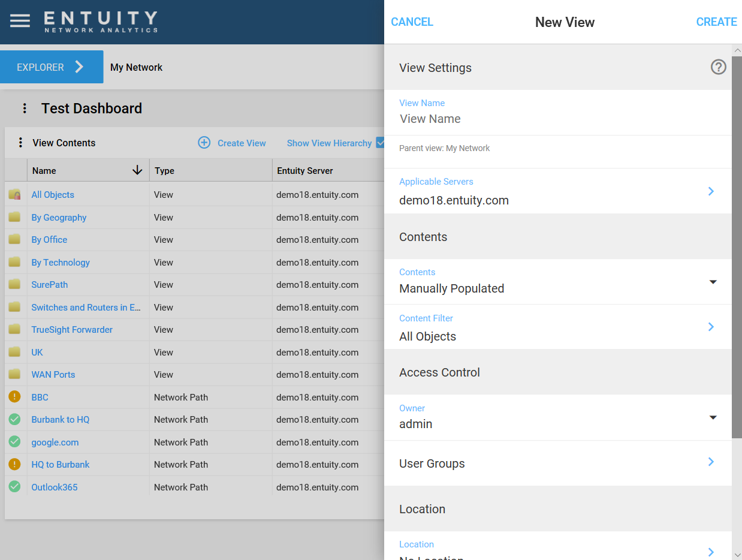Click the Create View plus icon

click(204, 143)
